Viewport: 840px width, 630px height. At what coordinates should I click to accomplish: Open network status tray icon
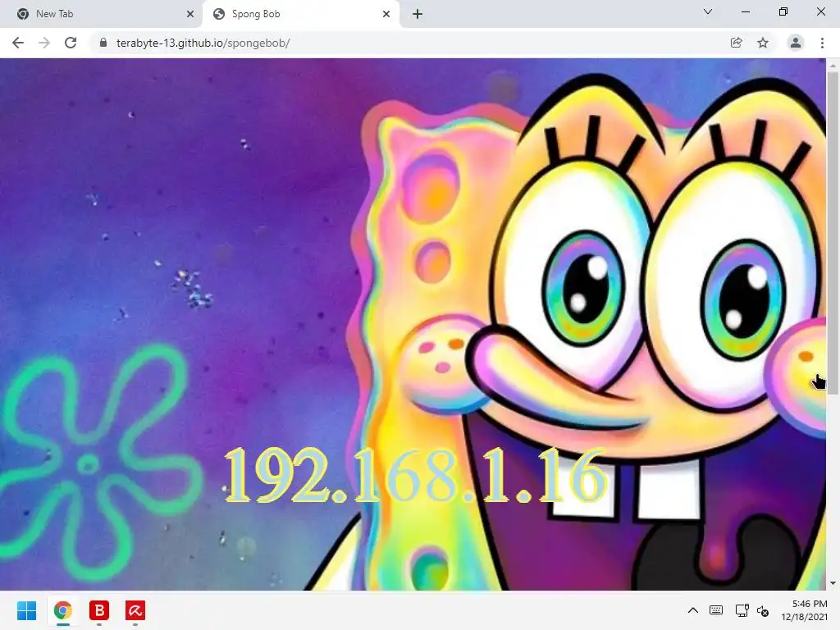[x=742, y=610]
